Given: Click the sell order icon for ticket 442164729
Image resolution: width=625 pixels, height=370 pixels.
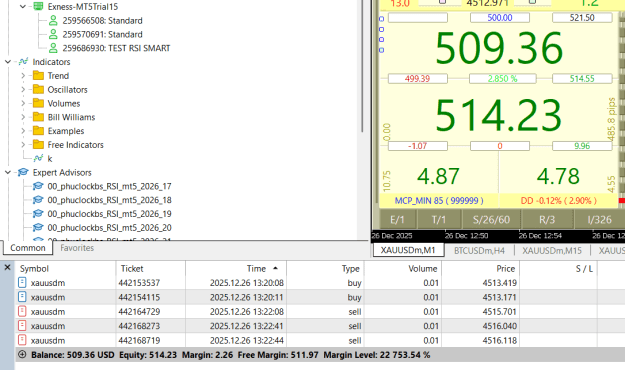Looking at the screenshot, I should coord(22,311).
